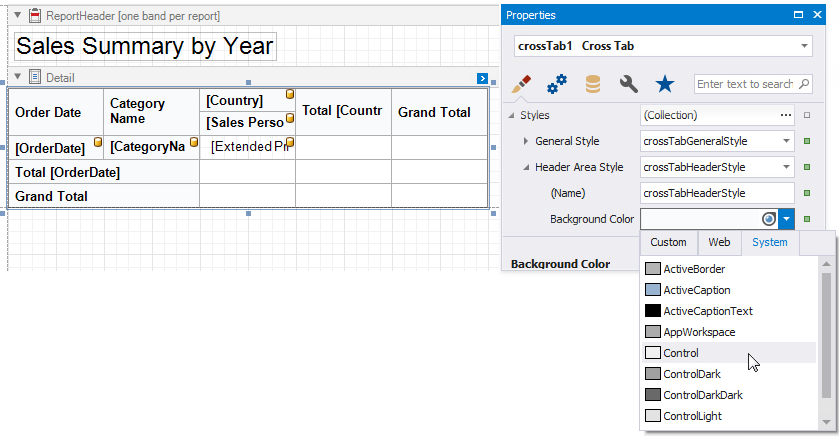Expand the General Style property node
Image resolution: width=839 pixels, height=437 pixels.
526,141
